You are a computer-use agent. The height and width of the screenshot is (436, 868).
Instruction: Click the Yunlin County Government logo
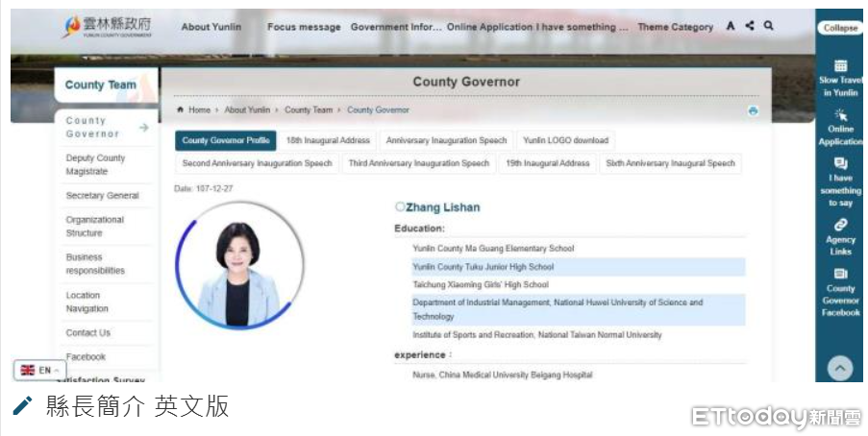106,26
